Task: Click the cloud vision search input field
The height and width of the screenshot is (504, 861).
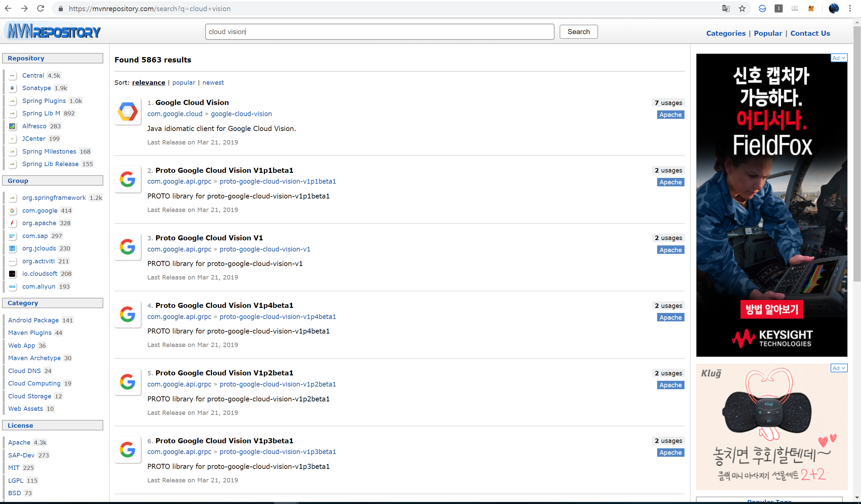Action: [379, 32]
